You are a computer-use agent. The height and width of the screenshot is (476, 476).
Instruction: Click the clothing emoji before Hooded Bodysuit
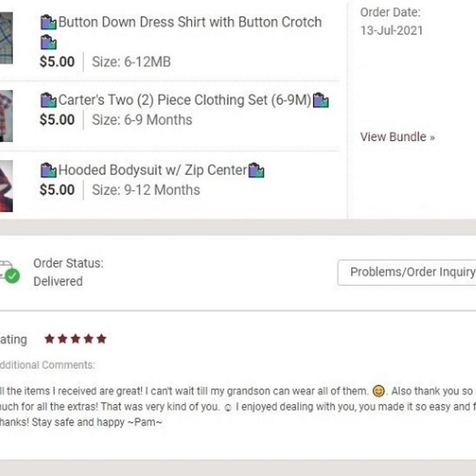click(x=49, y=170)
